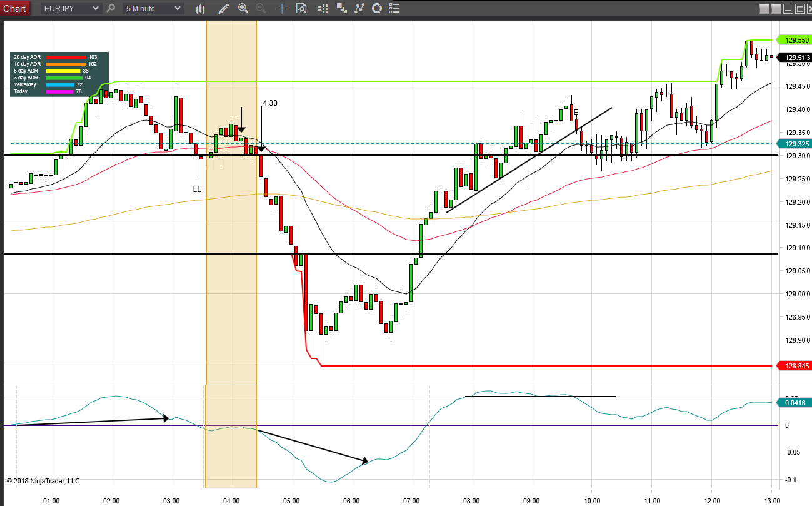Click the red 128.845 price marker
The height and width of the screenshot is (506, 812).
tap(793, 366)
